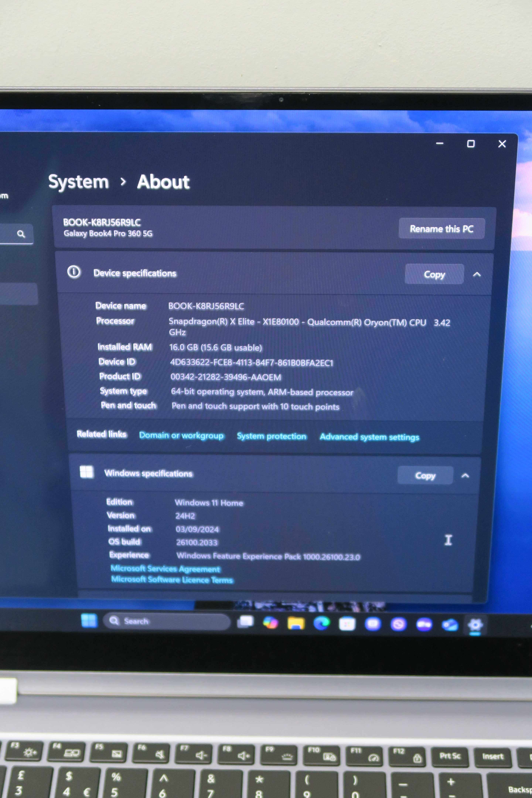The image size is (532, 798).
Task: Copy the Device specifications
Action: coord(434,274)
